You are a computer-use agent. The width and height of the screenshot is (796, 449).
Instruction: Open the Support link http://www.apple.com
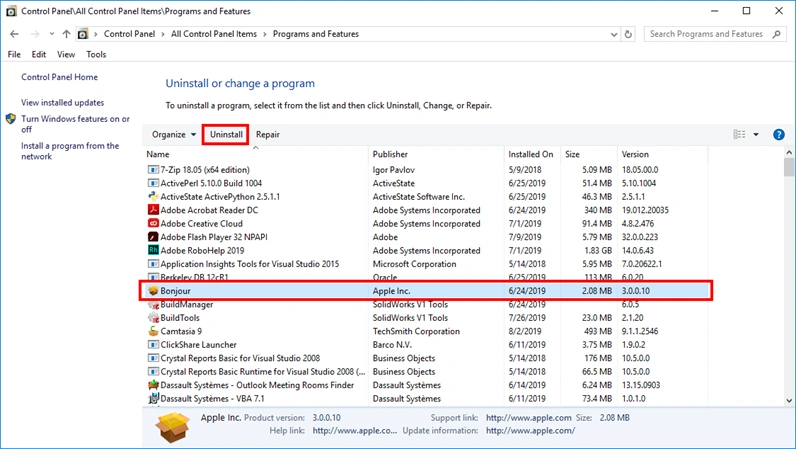point(528,418)
